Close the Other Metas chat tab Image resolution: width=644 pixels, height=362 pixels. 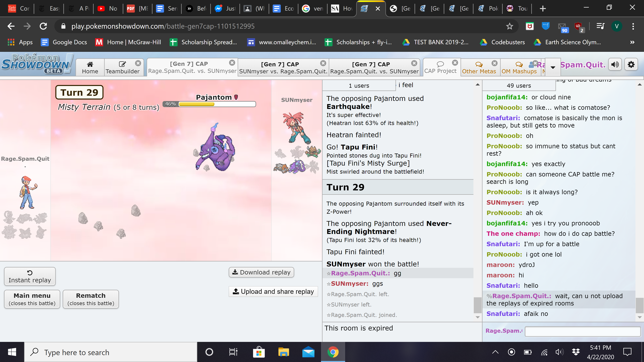click(495, 63)
